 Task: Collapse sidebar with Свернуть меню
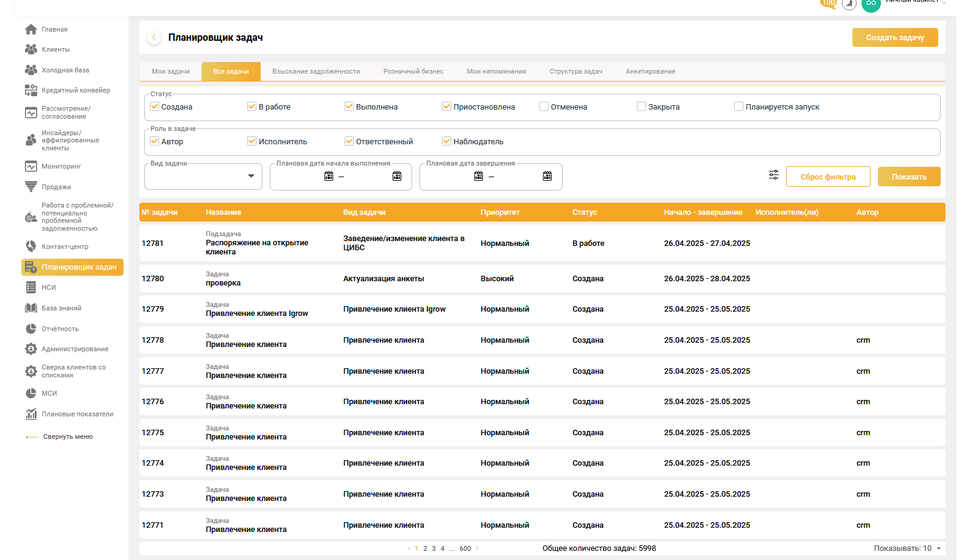pyautogui.click(x=60, y=436)
